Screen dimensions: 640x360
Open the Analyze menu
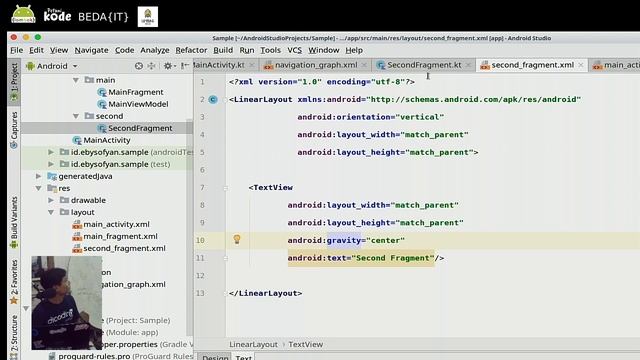click(x=155, y=50)
